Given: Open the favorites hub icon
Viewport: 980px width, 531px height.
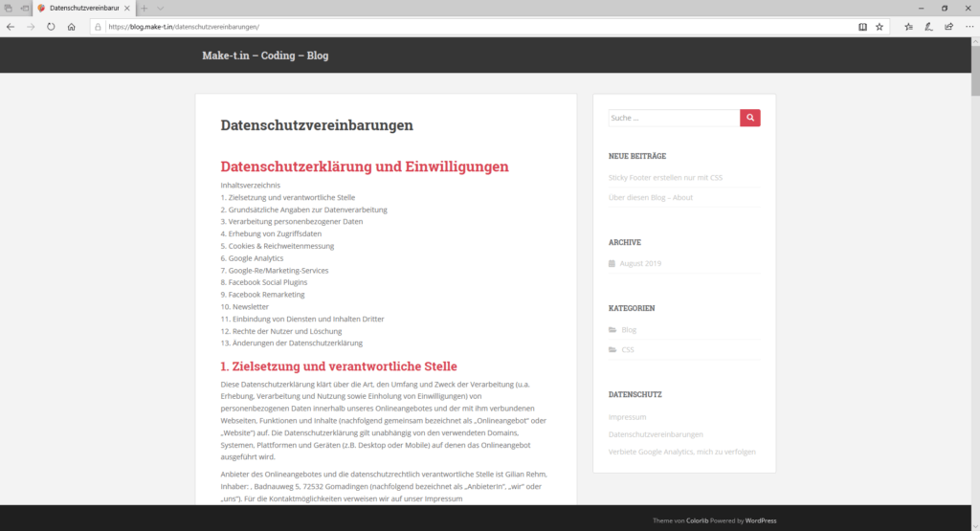Looking at the screenshot, I should click(x=909, y=27).
